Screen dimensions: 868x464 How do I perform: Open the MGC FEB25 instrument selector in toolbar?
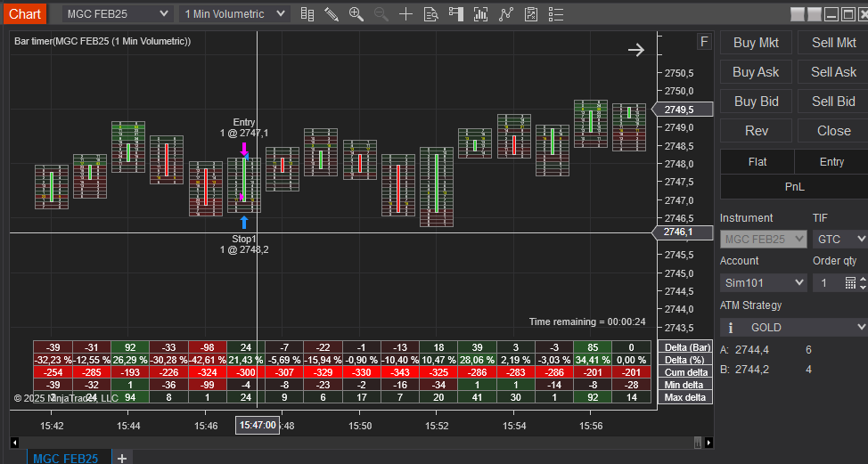pos(118,14)
